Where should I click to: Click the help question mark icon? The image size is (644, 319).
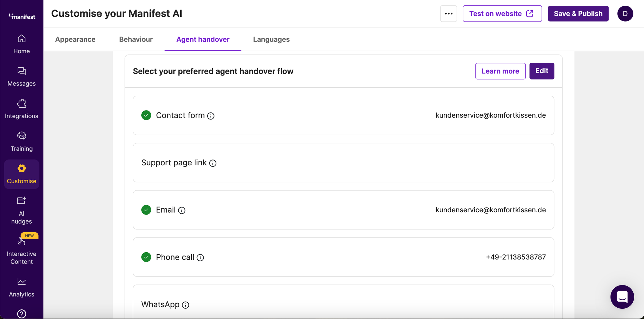click(x=21, y=314)
